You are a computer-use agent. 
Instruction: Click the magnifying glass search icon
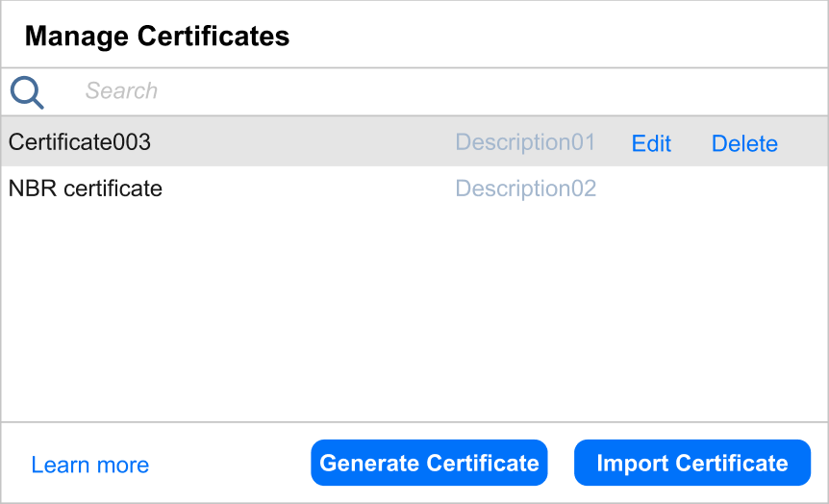pos(27,92)
